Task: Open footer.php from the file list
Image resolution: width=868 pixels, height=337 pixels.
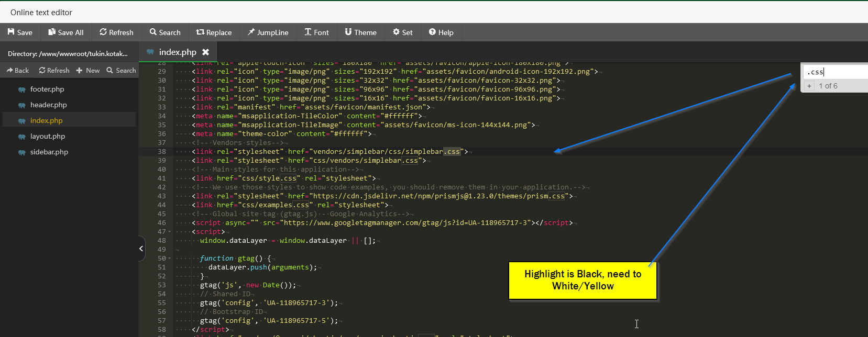Action: [x=47, y=89]
